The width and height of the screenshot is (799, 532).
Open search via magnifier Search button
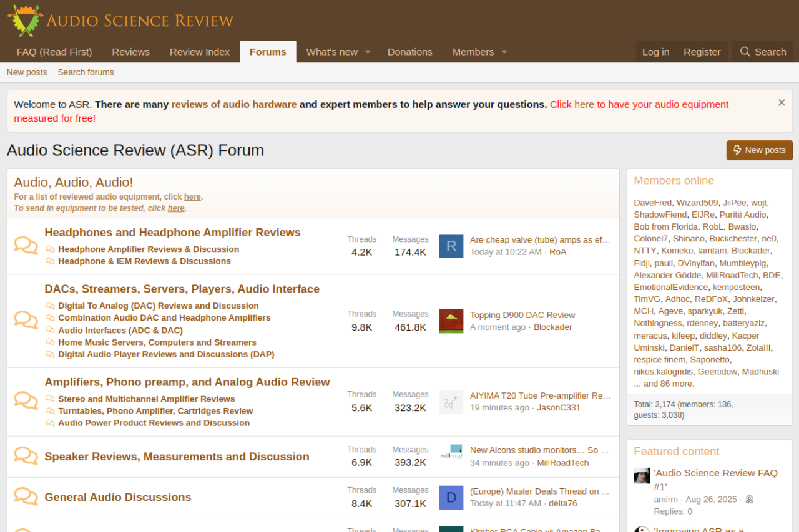762,52
